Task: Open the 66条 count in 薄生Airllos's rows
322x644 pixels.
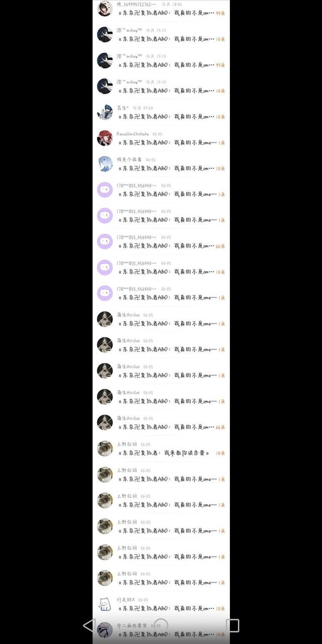Action: (x=220, y=427)
